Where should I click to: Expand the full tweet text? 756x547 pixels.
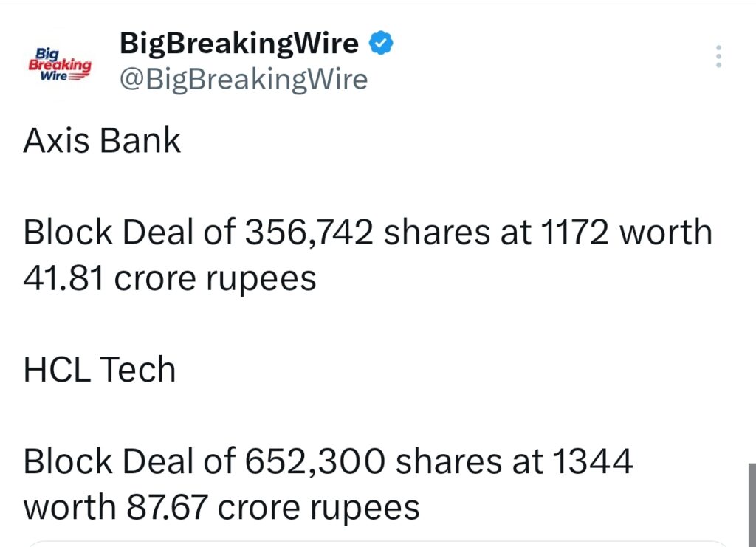click(369, 325)
